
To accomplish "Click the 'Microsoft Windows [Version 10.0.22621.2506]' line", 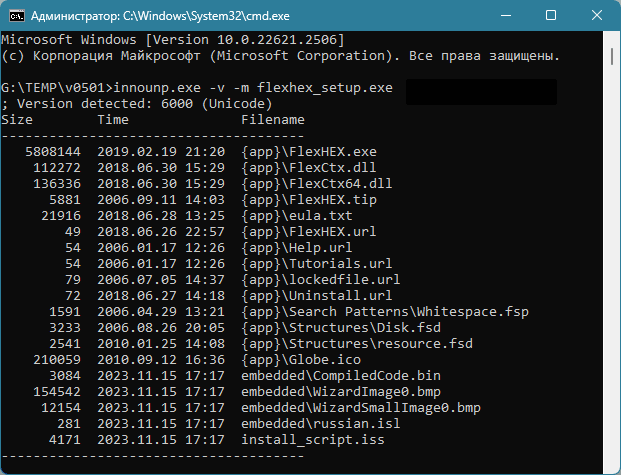I will point(173,40).
